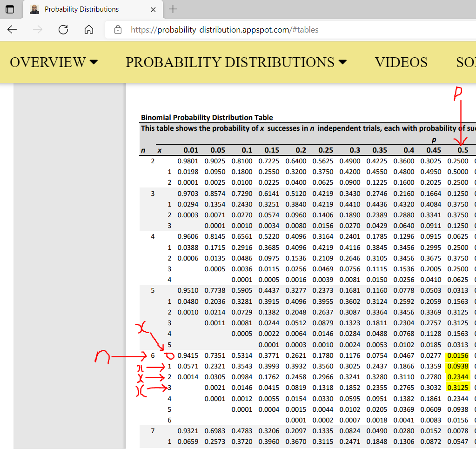Click the profile favicon on the tab
Viewport: 476px width, 455px height.
[x=34, y=9]
